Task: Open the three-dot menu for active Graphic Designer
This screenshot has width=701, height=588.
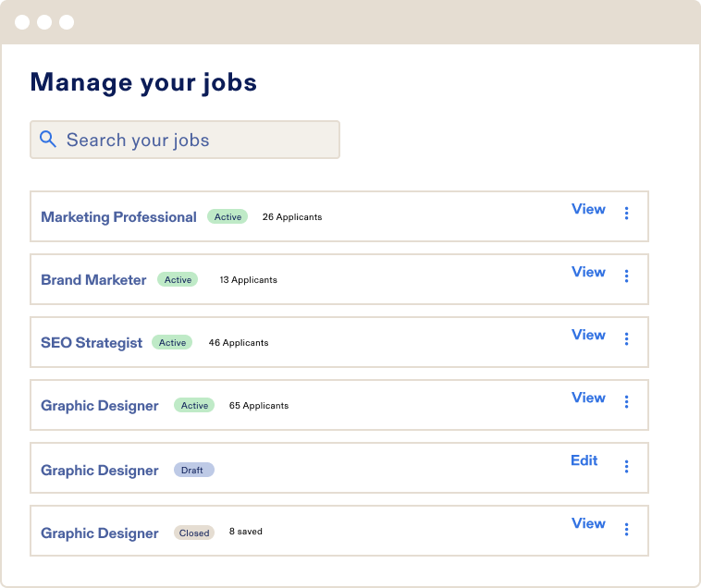Action: point(626,402)
